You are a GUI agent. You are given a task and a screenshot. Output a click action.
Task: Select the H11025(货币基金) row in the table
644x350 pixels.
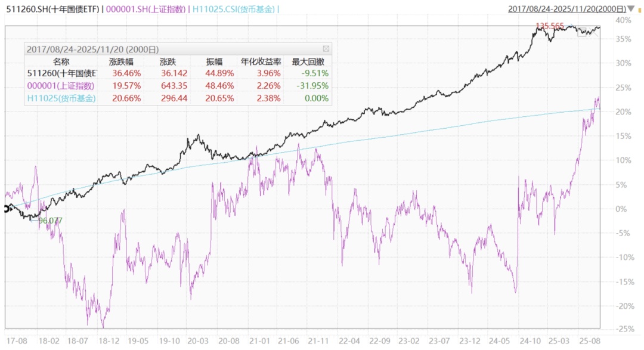pyautogui.click(x=61, y=98)
